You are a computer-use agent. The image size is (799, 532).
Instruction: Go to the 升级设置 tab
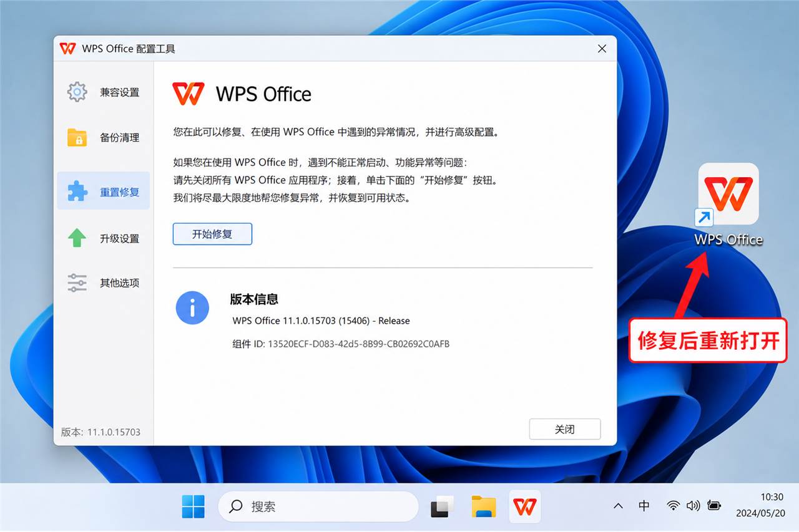(103, 238)
